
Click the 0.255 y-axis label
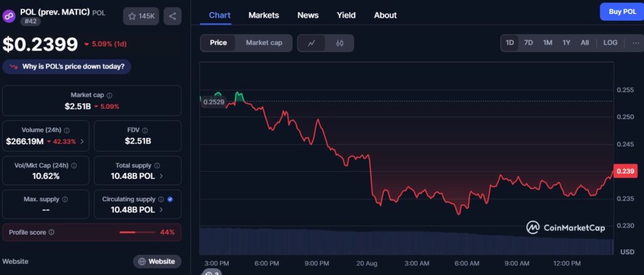point(626,90)
